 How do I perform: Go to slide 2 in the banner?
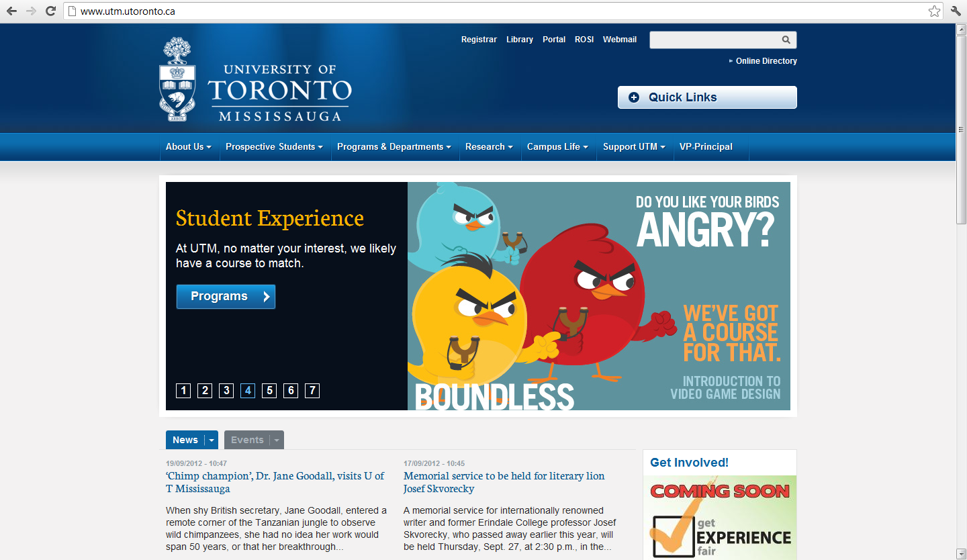pos(205,390)
